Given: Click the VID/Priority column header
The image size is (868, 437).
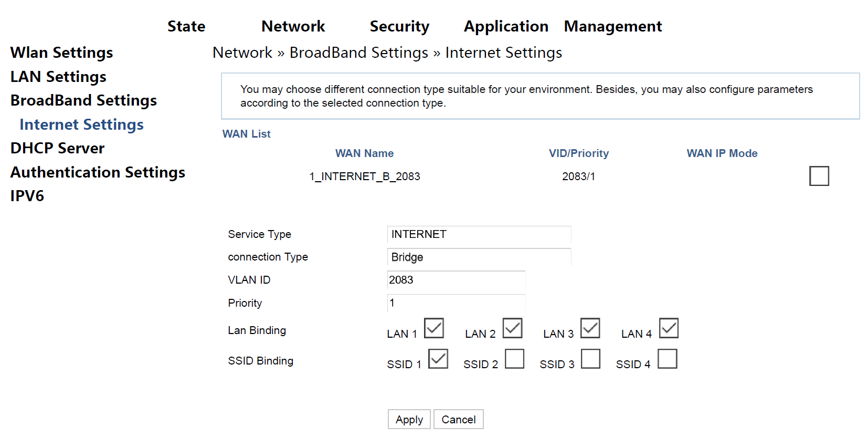Looking at the screenshot, I should tap(579, 153).
